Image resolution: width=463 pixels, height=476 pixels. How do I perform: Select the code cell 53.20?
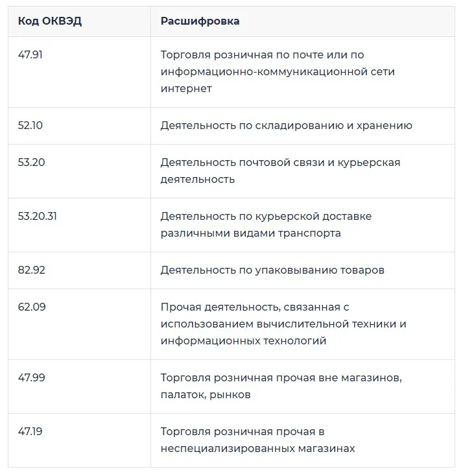click(x=31, y=162)
